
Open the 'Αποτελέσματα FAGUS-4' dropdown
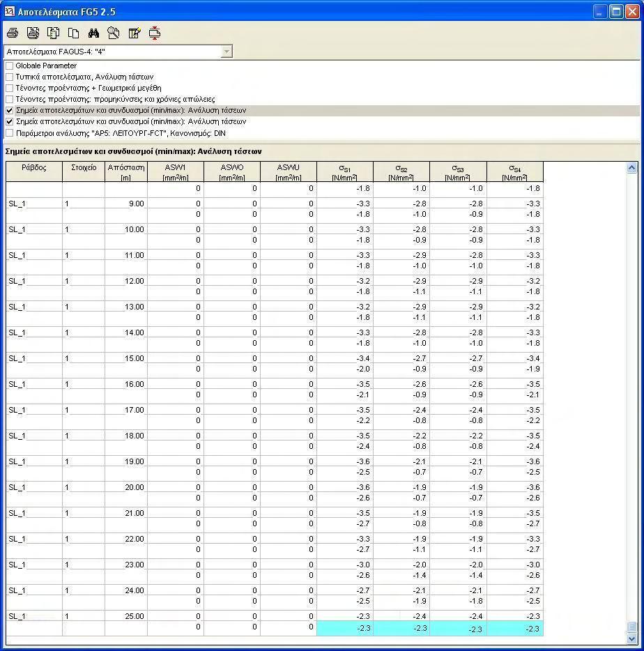227,52
